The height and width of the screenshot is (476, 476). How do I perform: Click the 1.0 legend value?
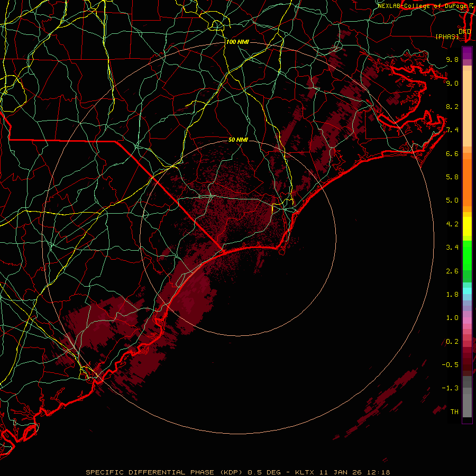click(452, 318)
